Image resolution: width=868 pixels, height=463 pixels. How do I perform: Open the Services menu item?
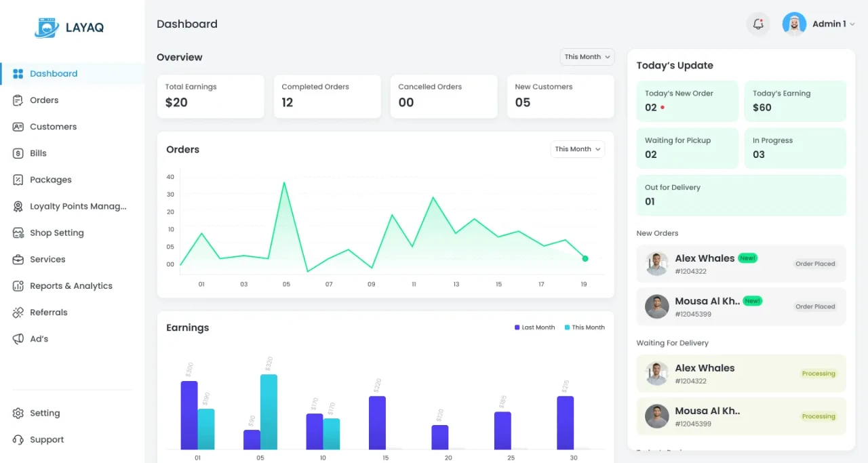(x=47, y=259)
